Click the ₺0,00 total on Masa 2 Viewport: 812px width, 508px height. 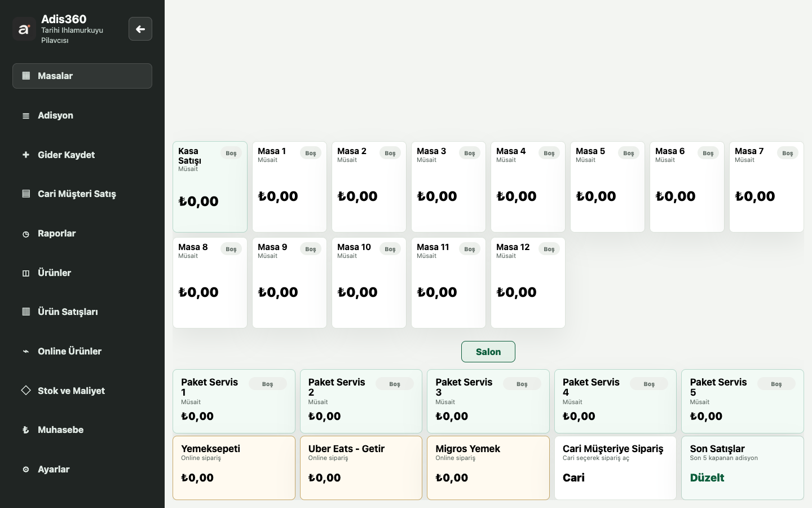(x=358, y=196)
